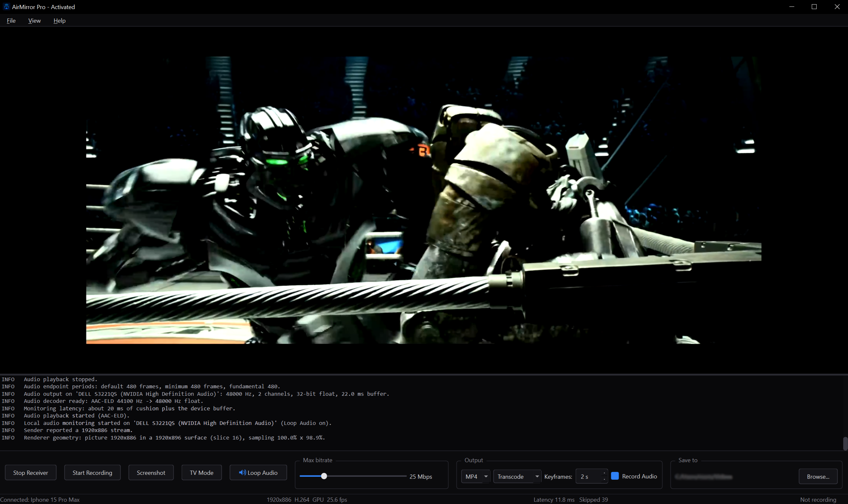
Task: Click the "25 Mbps" bitrate value
Action: 421,476
